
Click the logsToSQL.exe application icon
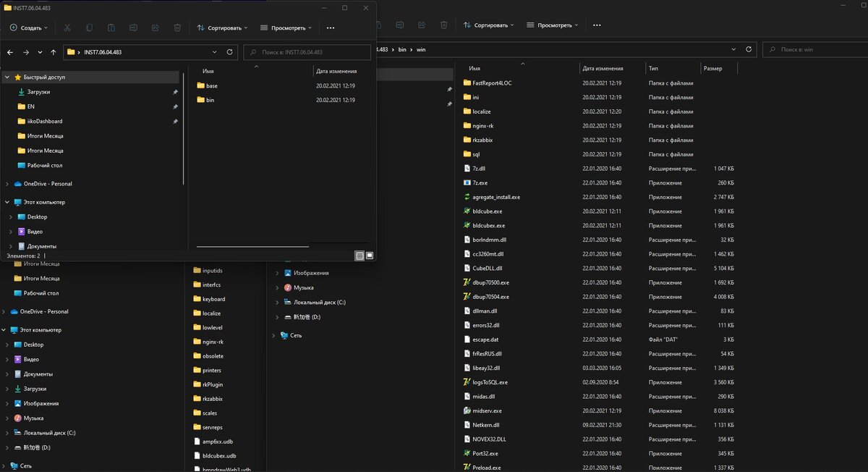tap(467, 382)
